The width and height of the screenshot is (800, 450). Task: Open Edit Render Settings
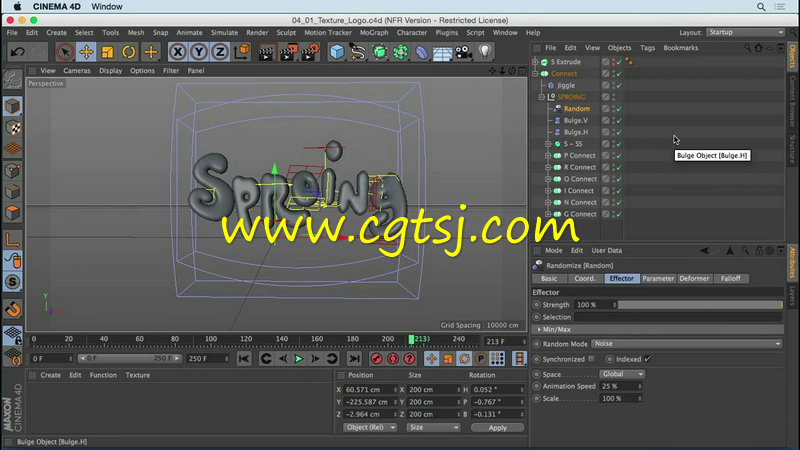coord(309,52)
